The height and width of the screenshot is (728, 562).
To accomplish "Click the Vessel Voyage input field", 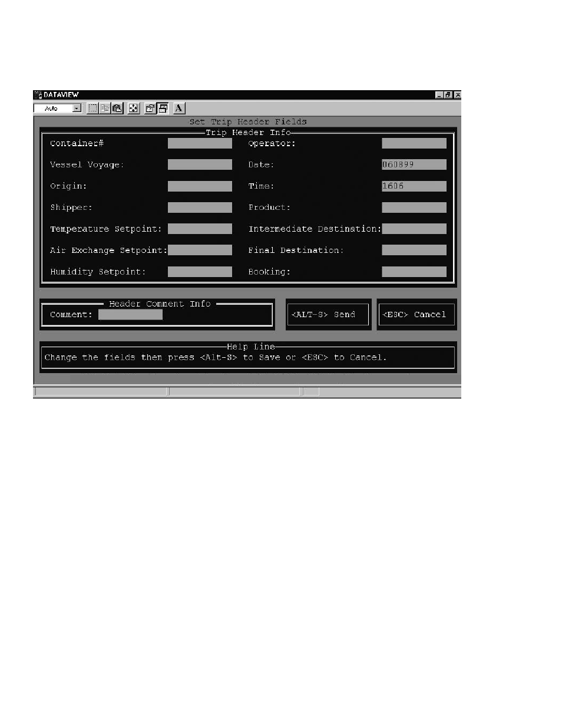I will [x=200, y=164].
